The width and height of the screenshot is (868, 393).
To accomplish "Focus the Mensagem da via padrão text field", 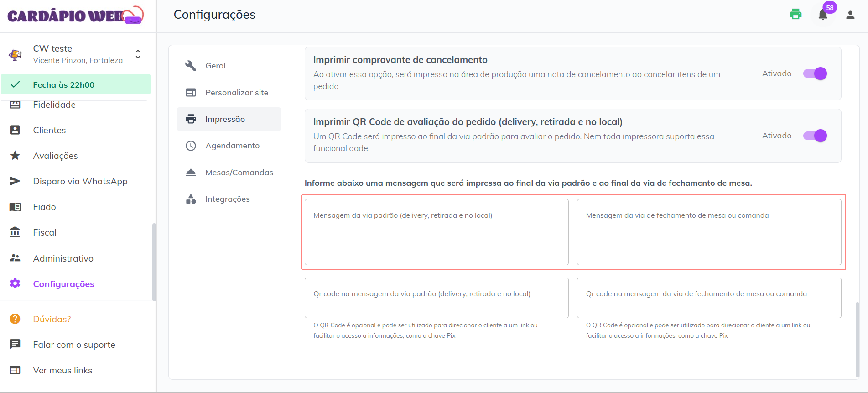I will [x=436, y=232].
